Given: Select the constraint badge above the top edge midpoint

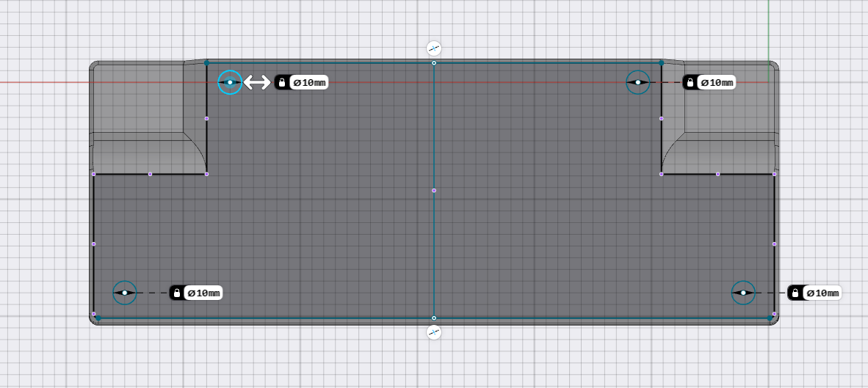Looking at the screenshot, I should pos(434,48).
